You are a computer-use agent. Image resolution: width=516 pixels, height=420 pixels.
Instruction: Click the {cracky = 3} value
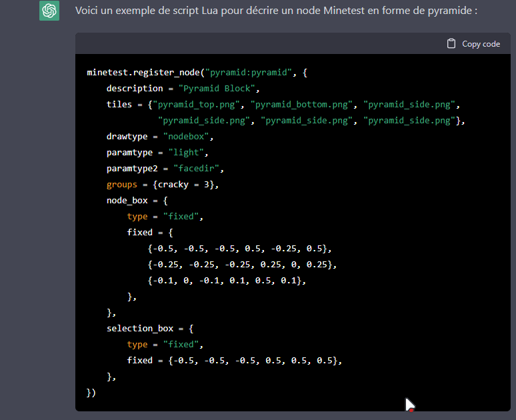[x=183, y=185]
